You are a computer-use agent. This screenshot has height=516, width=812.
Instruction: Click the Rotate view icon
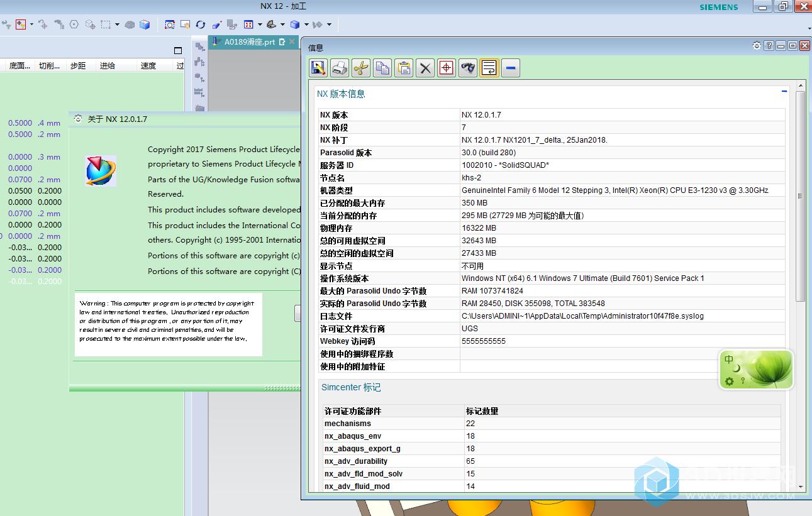click(201, 25)
